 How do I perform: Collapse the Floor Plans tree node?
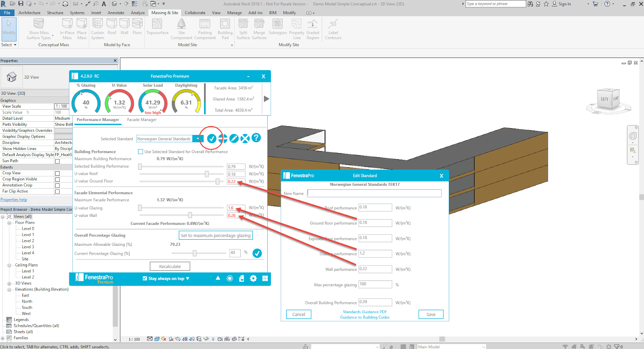[9, 222]
